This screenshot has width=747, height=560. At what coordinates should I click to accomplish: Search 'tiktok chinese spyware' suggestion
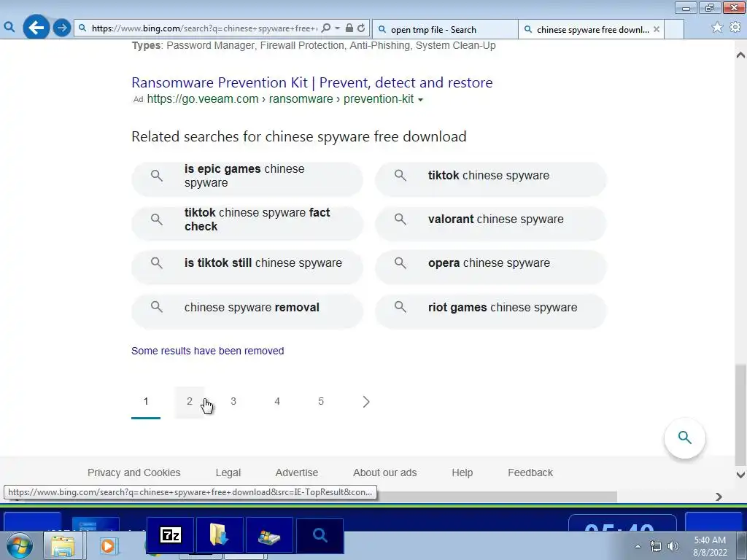point(491,179)
